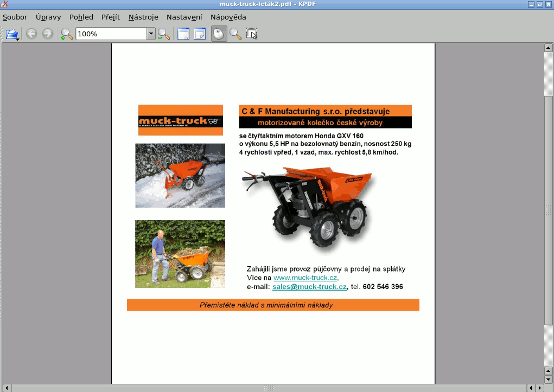Click the muck-truck logo image
This screenshot has height=392, width=554.
[x=181, y=120]
